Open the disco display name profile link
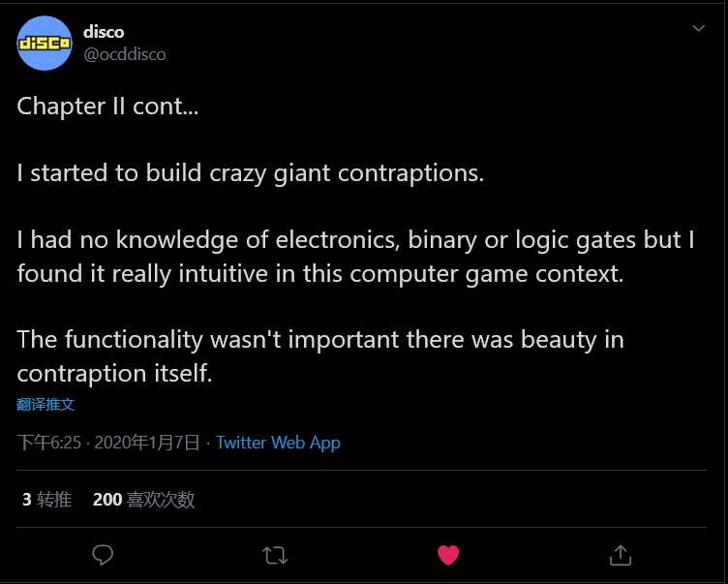728x584 pixels. click(x=104, y=32)
